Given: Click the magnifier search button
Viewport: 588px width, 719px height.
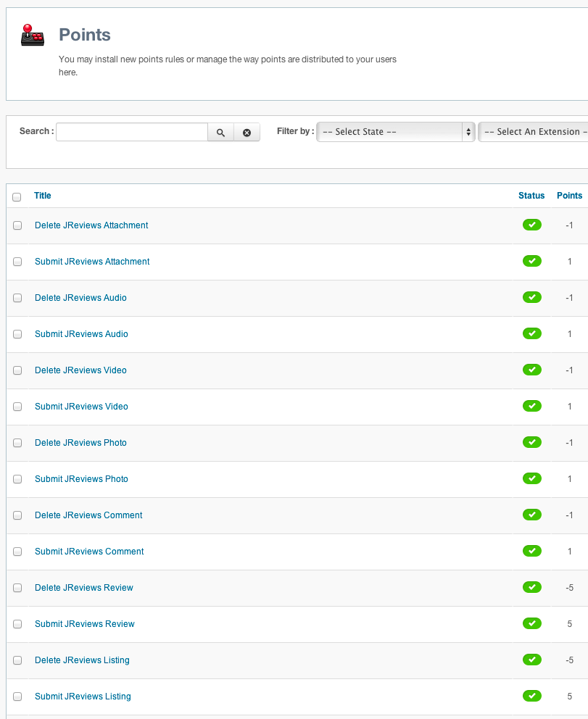Looking at the screenshot, I should pos(220,133).
